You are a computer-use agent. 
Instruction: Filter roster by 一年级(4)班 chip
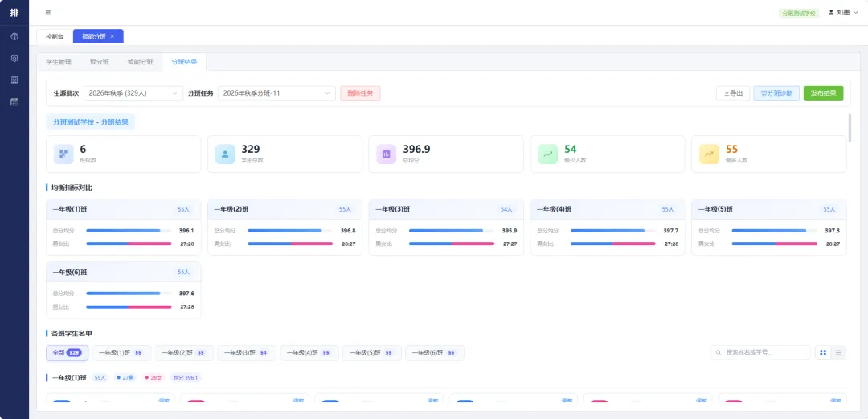pyautogui.click(x=308, y=353)
